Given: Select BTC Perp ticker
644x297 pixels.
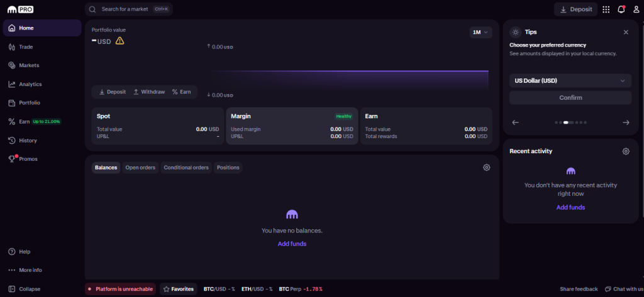Looking at the screenshot, I should point(301,289).
